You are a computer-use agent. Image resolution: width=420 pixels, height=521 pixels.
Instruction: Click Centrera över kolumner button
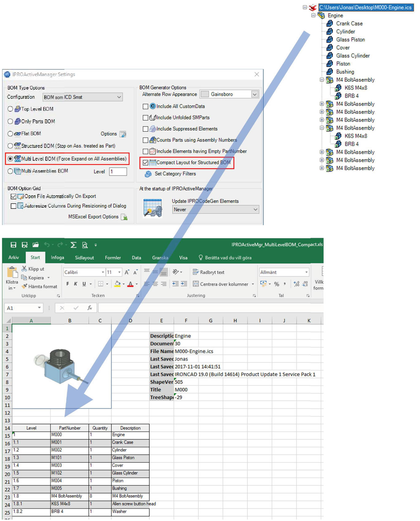coord(221,284)
